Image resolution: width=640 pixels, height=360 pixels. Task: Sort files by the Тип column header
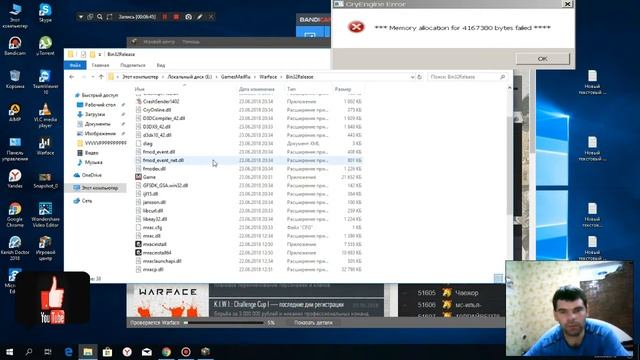point(291,89)
